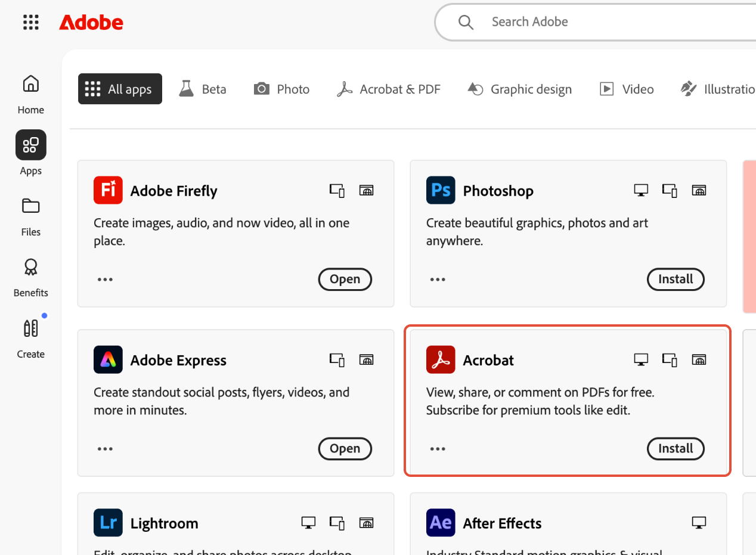Click the Lightroom app icon
The height and width of the screenshot is (555, 756).
click(x=108, y=523)
